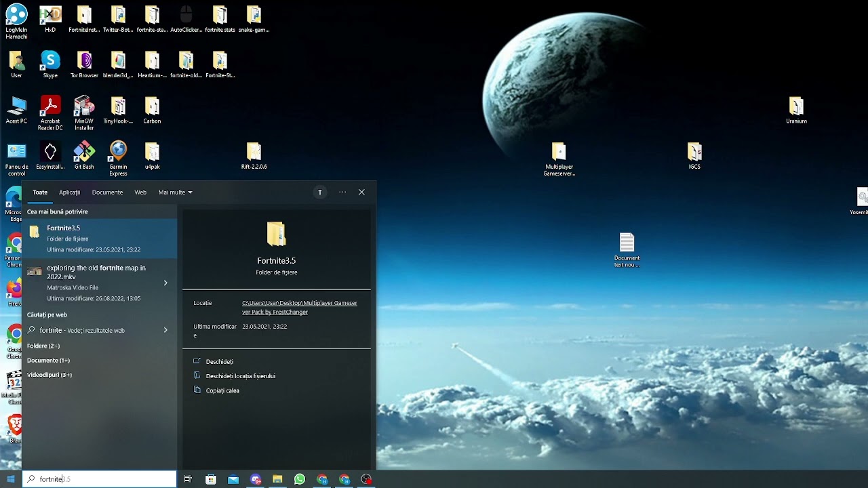Open the EasyInstall... desktop icon

(50, 155)
